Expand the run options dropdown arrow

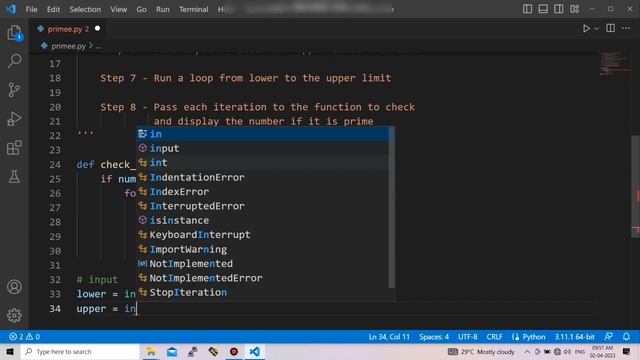[x=596, y=29]
